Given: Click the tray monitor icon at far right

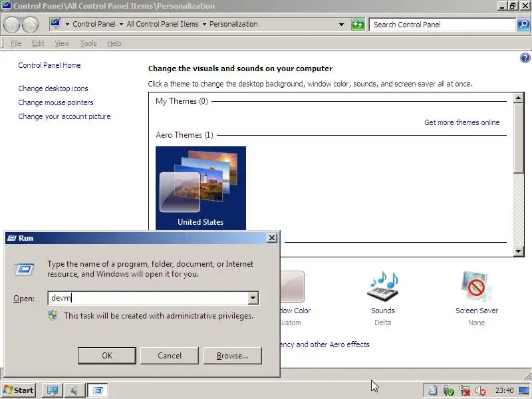Looking at the screenshot, I should point(524,391).
